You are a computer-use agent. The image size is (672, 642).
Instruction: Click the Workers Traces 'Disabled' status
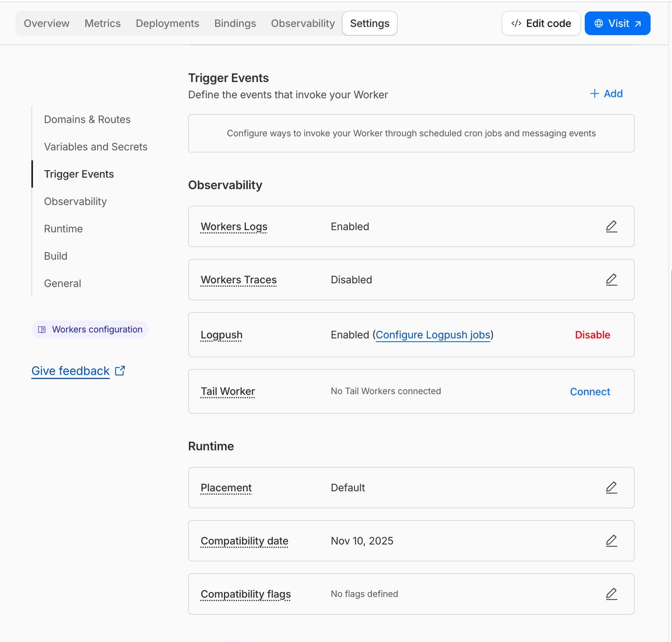pyautogui.click(x=352, y=280)
